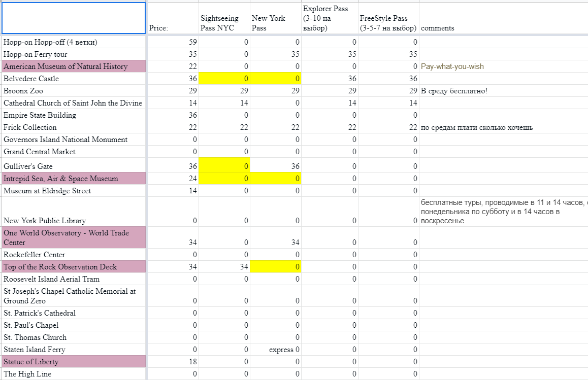Click comment 'по средам плати сколько хочешь'
The height and width of the screenshot is (380, 588).
coord(504,127)
